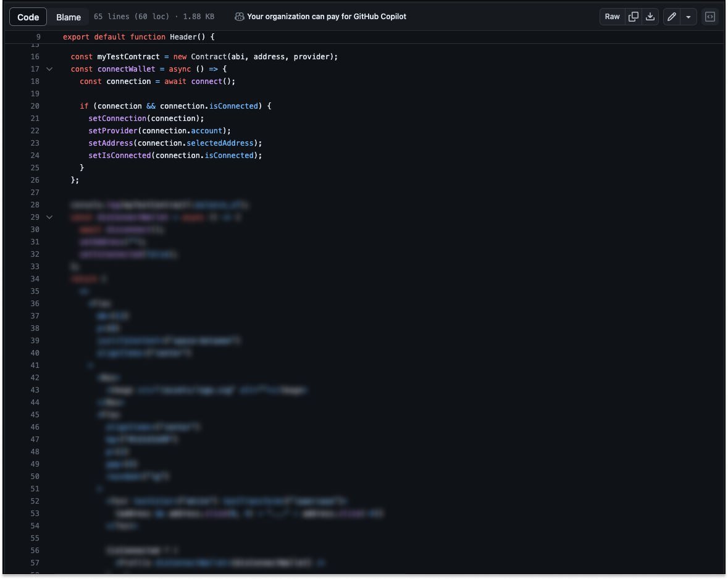Image resolution: width=728 pixels, height=579 pixels.
Task: Click setConnection call on line 21
Action: click(x=146, y=119)
